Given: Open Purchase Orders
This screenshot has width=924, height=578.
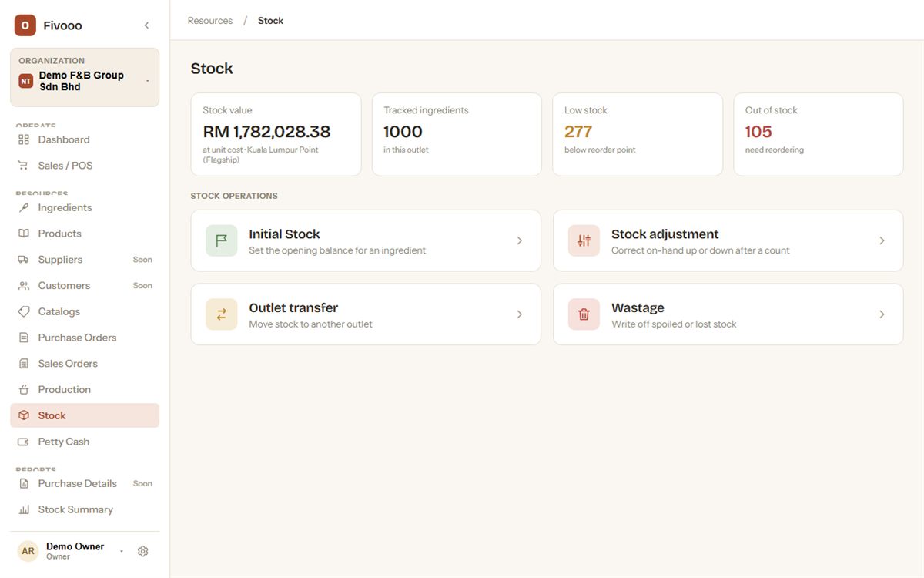Looking at the screenshot, I should click(x=85, y=338).
